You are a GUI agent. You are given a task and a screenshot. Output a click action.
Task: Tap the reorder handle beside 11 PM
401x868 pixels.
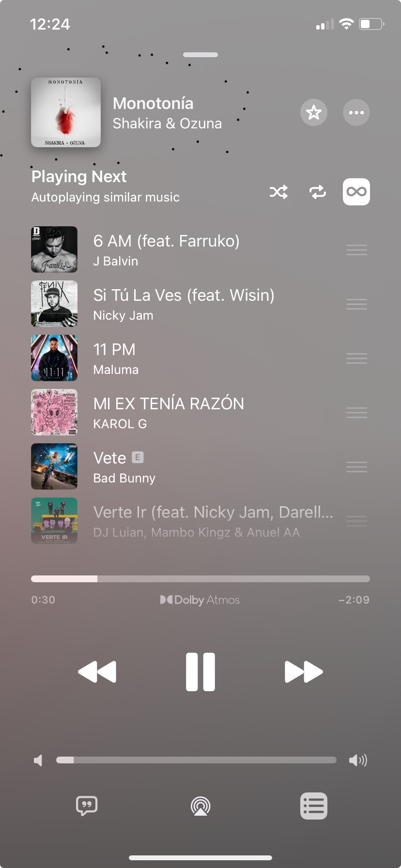[356, 358]
